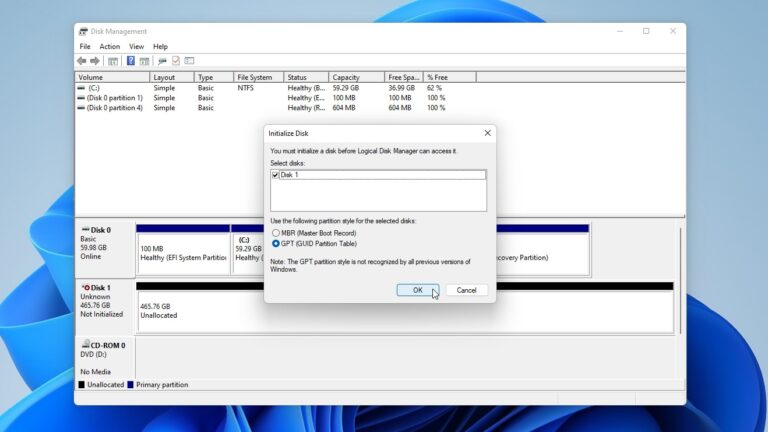Sort by the Volume column header
This screenshot has width=768, height=432.
click(x=112, y=77)
